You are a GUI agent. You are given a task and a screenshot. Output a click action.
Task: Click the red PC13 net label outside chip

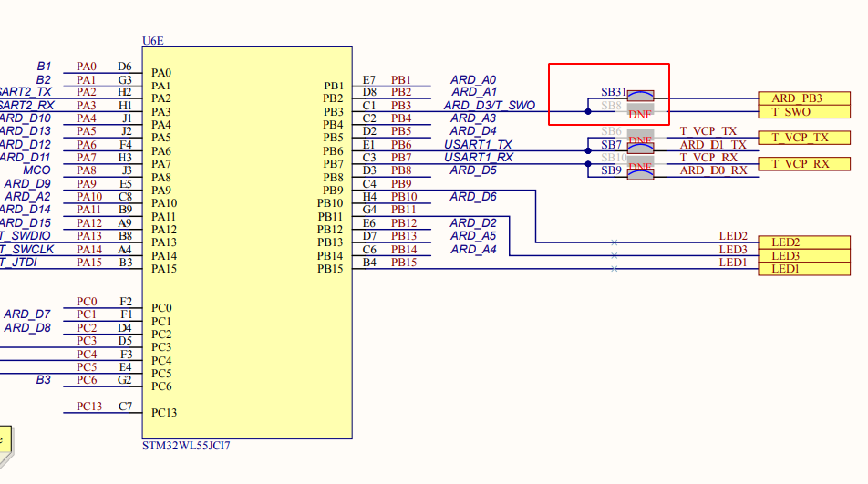coord(89,407)
